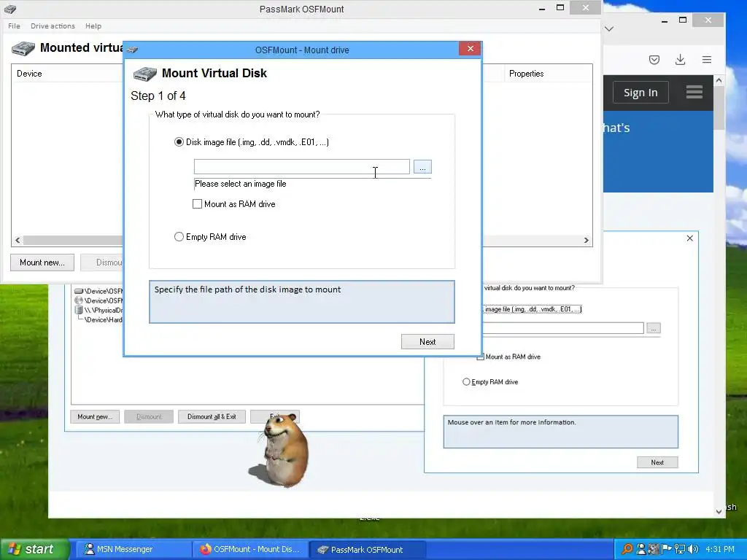Expand the tab list chevron in the browser
Screen dimensions: 747x560
(609, 28)
